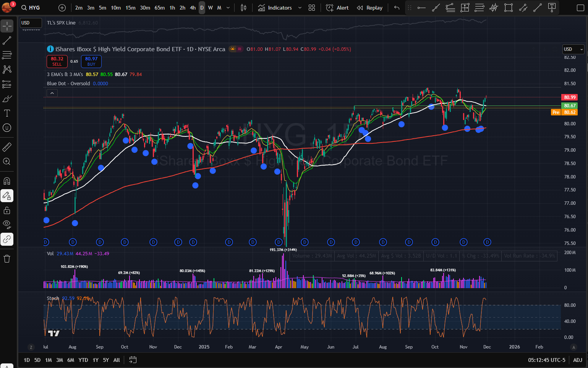The height and width of the screenshot is (368, 588).
Task: Switch to 65m interval
Action: pyautogui.click(x=160, y=8)
